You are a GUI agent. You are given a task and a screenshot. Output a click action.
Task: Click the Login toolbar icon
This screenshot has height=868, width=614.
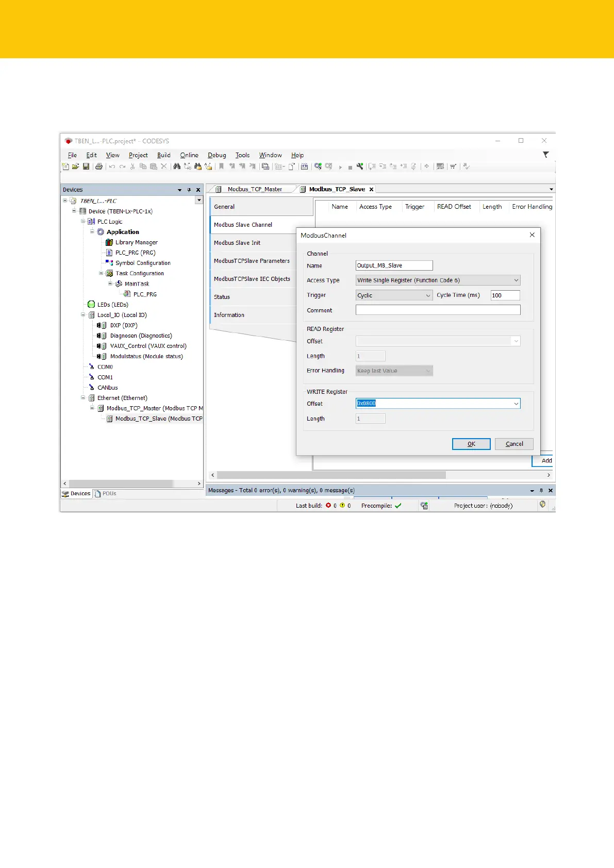click(318, 166)
